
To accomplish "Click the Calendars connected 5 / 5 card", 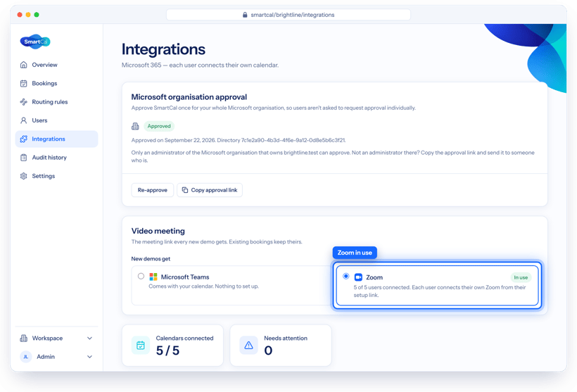I will pos(172,346).
